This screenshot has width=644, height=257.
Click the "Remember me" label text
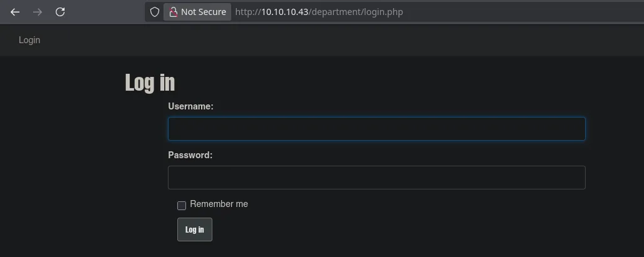(219, 204)
